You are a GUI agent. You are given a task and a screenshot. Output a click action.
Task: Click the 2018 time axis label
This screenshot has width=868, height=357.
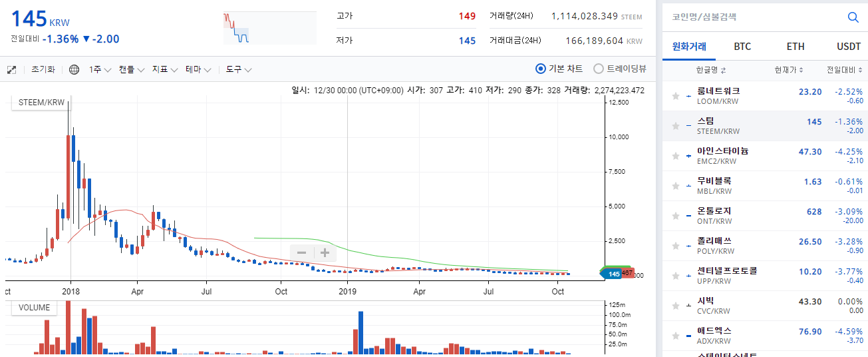70,291
